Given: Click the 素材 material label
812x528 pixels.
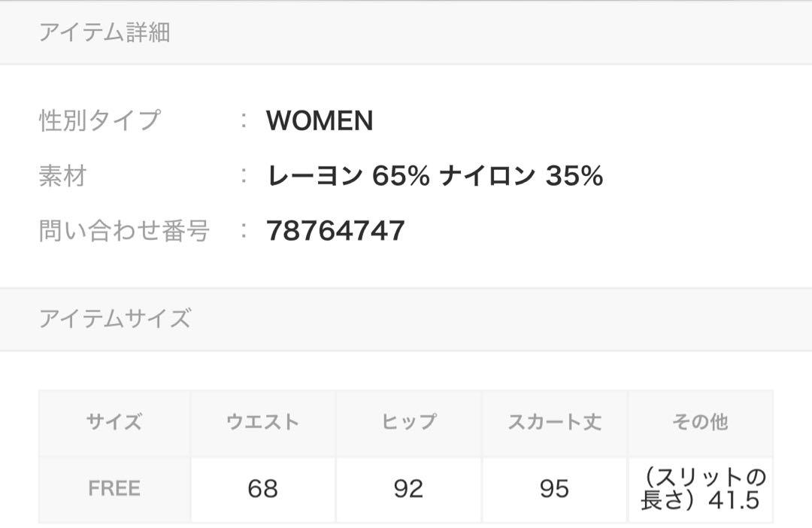Looking at the screenshot, I should (x=63, y=175).
